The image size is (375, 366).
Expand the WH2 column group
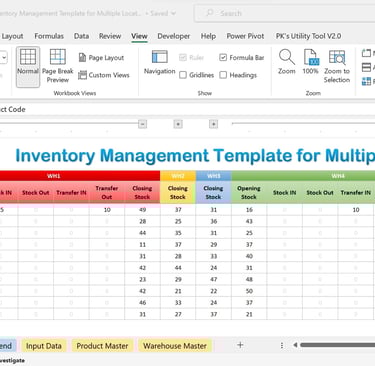(178, 124)
